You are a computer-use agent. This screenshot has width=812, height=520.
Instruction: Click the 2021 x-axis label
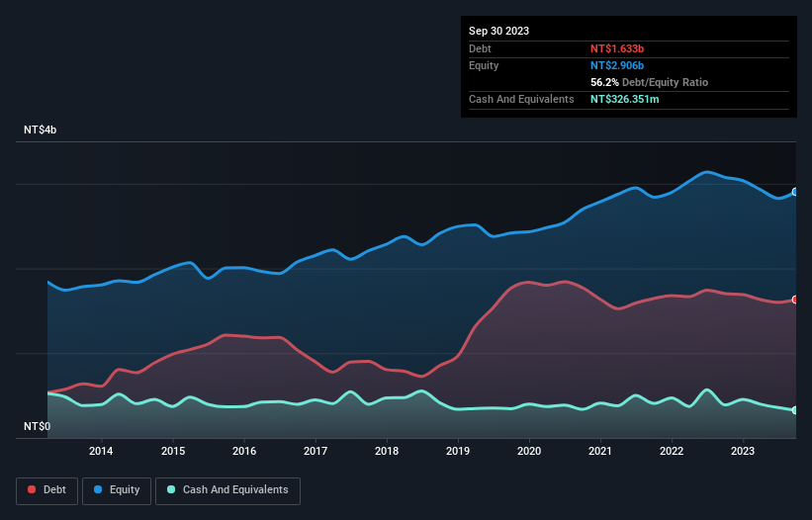(600, 451)
